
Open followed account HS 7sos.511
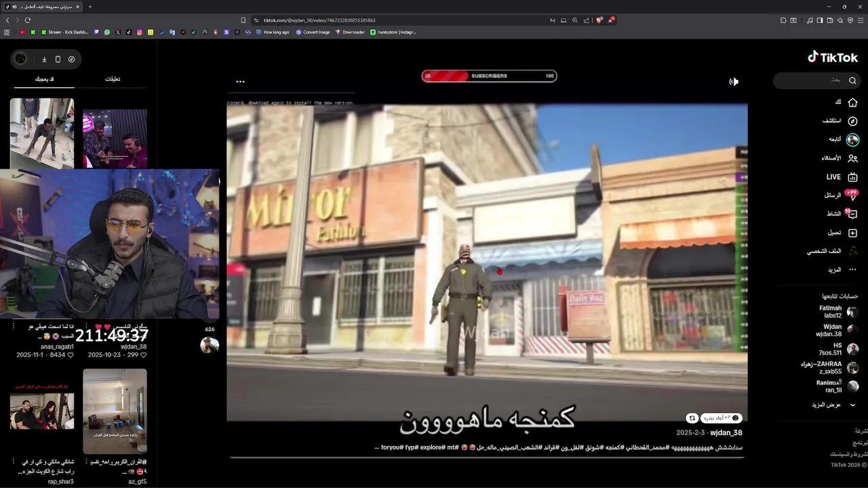pos(839,349)
